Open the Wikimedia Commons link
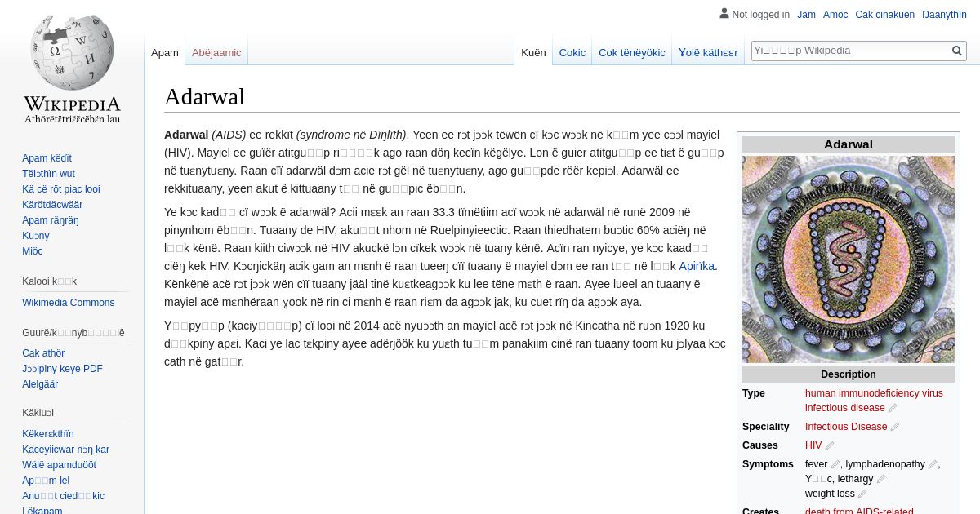The image size is (980, 514). tap(69, 303)
